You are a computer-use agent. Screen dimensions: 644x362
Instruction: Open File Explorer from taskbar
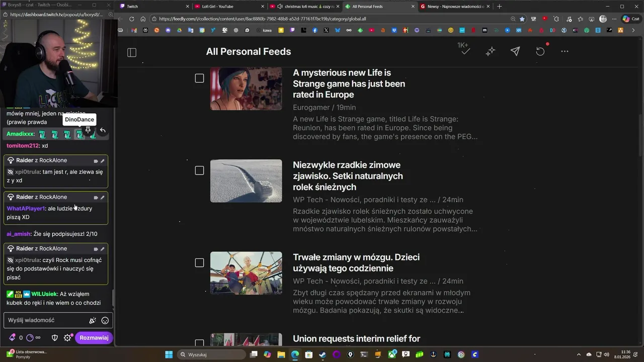[281, 354]
